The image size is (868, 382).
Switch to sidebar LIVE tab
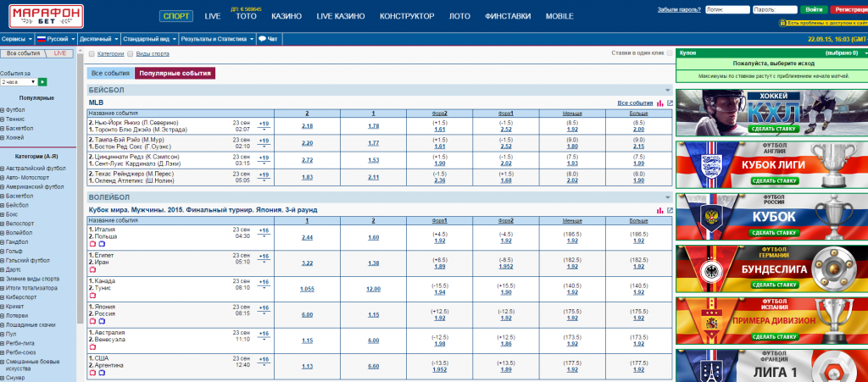pos(60,53)
